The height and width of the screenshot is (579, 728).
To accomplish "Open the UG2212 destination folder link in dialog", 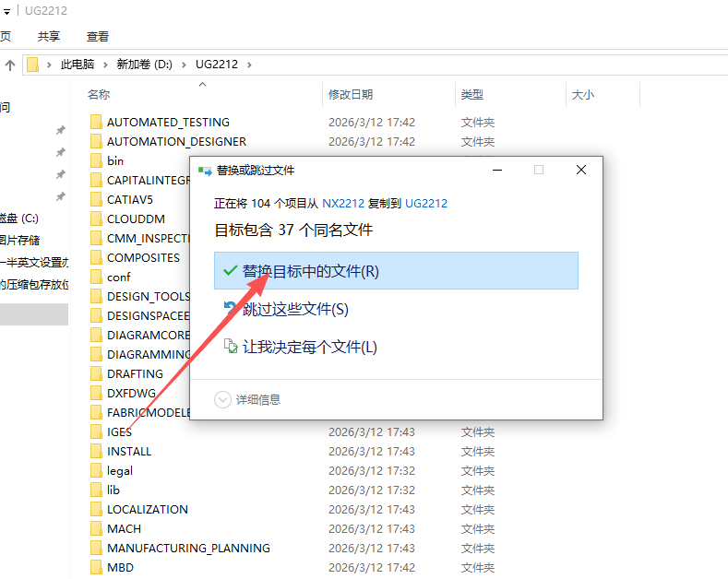I will 426,203.
